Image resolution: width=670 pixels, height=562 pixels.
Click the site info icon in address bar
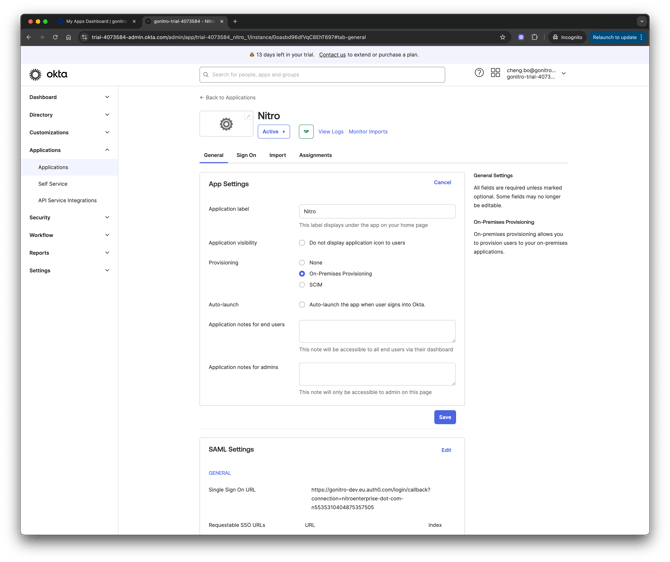click(x=85, y=37)
